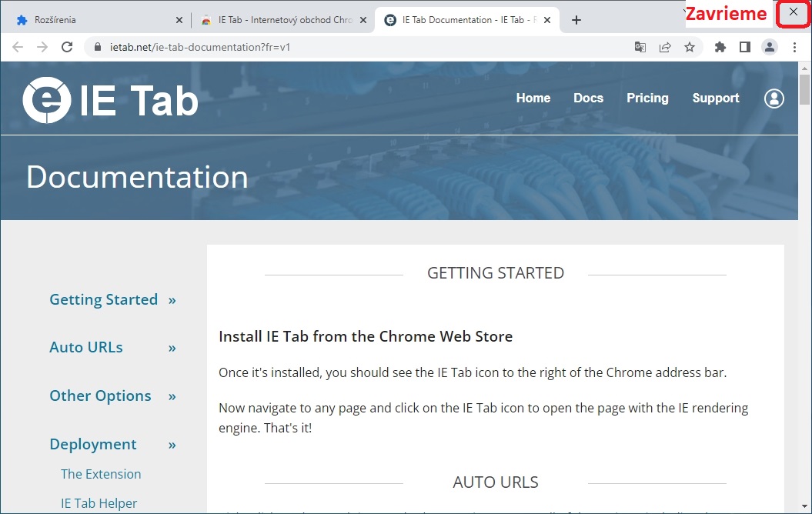
Task: Open Pricing in site navigation
Action: [647, 98]
